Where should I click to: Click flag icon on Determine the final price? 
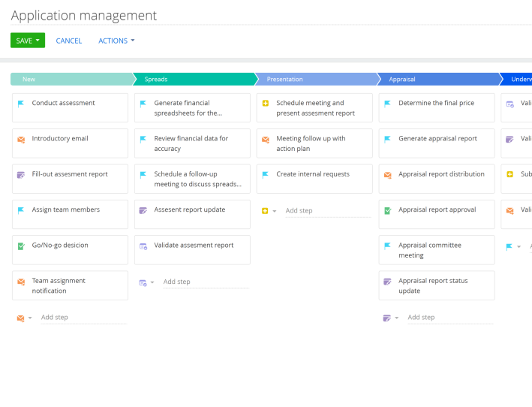click(x=388, y=104)
